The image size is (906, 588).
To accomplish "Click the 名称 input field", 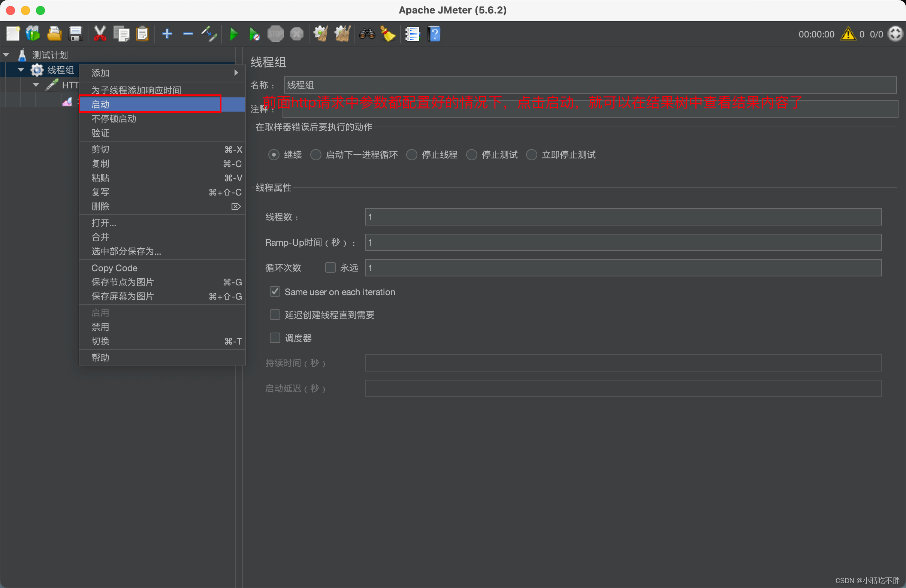I will click(591, 85).
